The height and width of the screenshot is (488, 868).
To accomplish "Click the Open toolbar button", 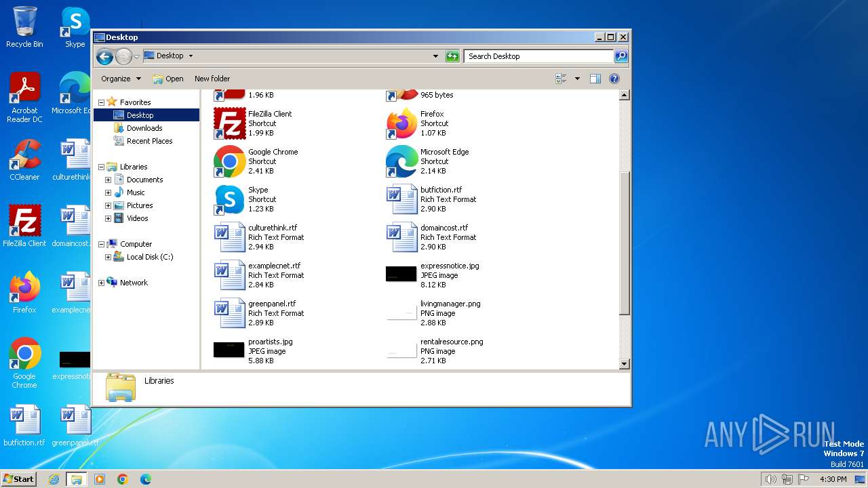I will tap(168, 79).
